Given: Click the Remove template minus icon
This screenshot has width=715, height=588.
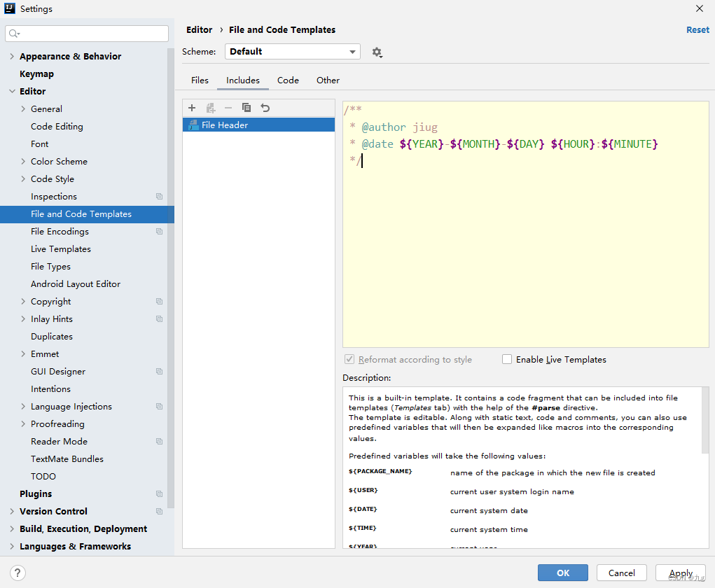Looking at the screenshot, I should [x=228, y=108].
